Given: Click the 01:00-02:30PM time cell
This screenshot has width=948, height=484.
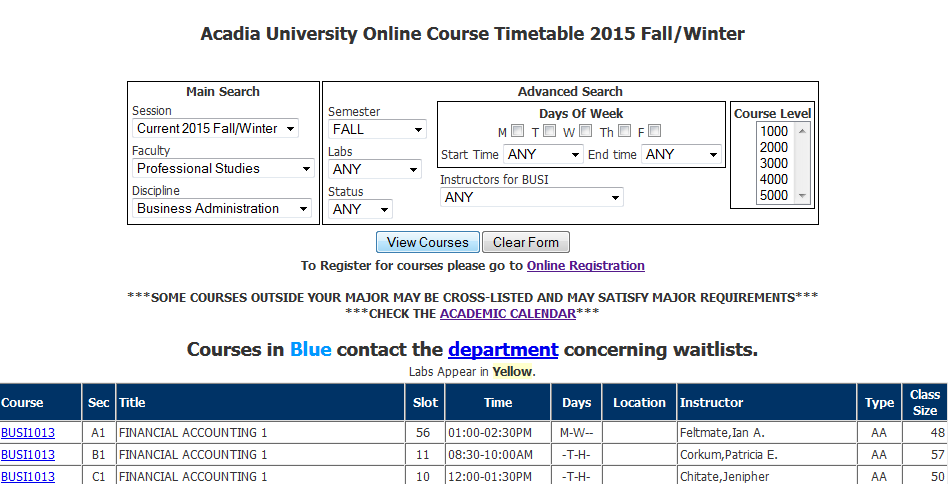Looking at the screenshot, I should coord(498,433).
